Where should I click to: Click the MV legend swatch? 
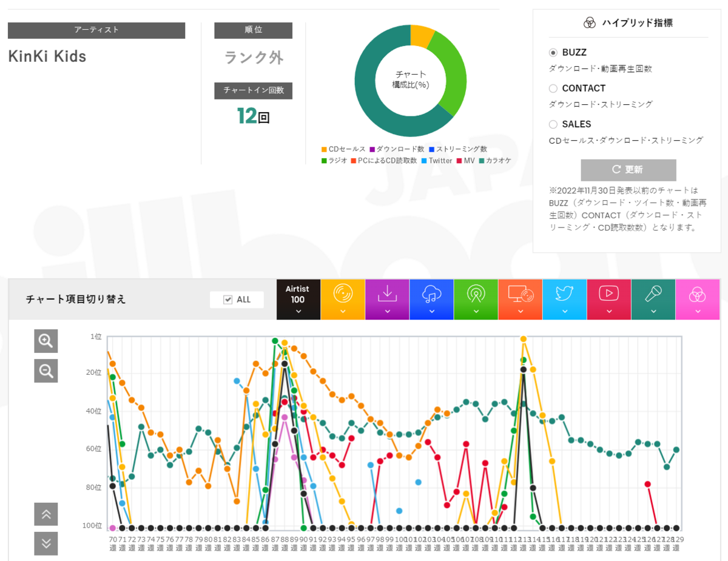click(x=459, y=161)
